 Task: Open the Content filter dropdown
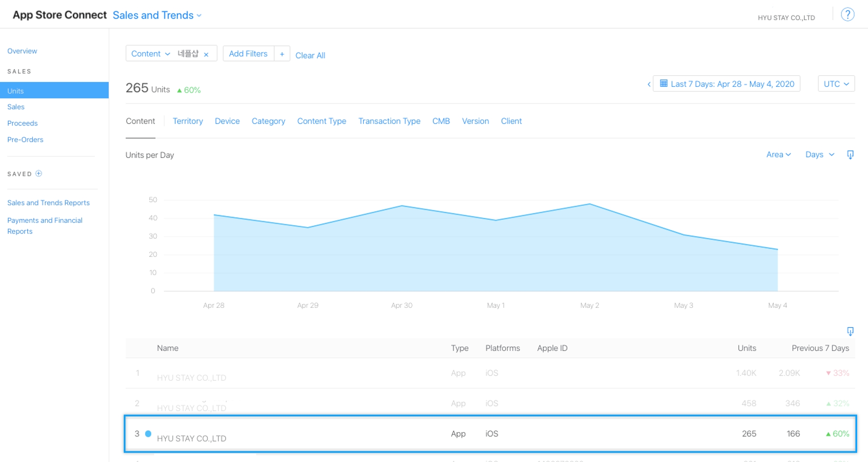(x=150, y=54)
